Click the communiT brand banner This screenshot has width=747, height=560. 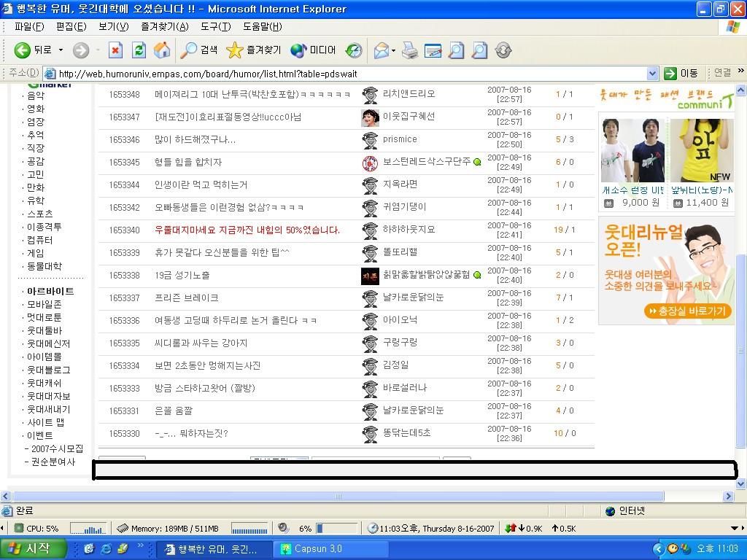666,98
